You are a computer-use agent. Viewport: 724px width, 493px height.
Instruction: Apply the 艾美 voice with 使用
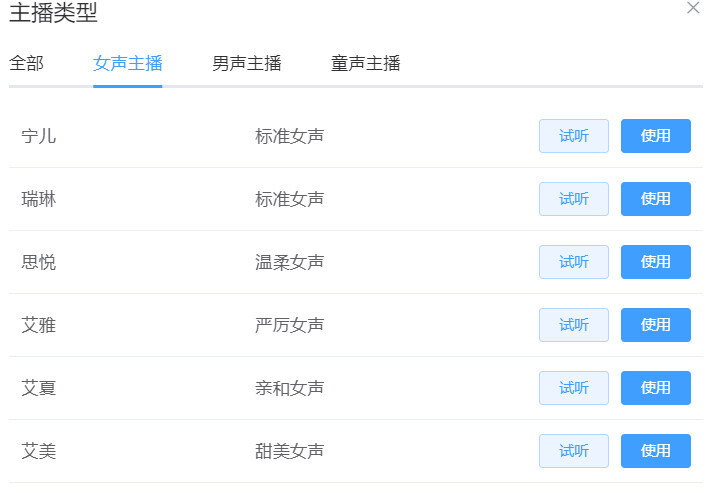point(656,451)
